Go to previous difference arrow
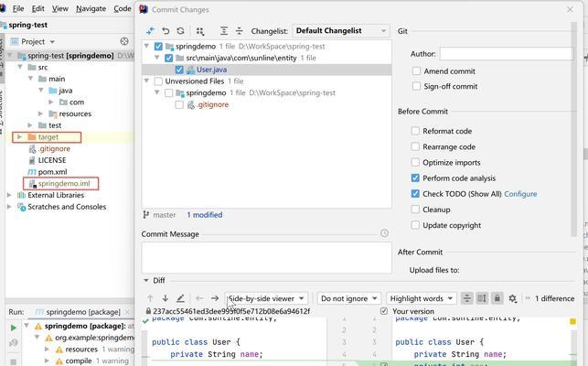This screenshot has height=366, width=588. click(150, 298)
